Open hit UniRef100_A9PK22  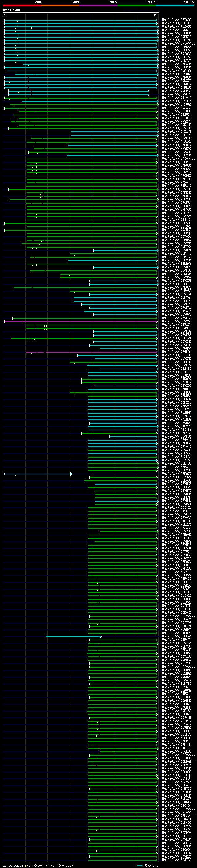coord(177,37)
